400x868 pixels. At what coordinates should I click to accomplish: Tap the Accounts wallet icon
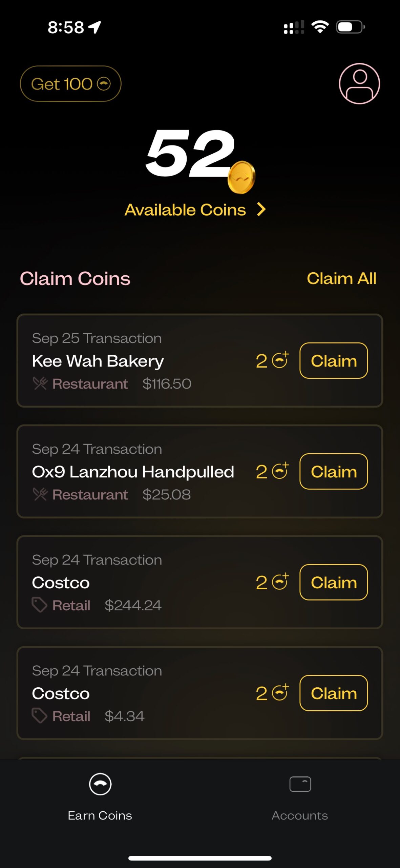click(x=300, y=784)
